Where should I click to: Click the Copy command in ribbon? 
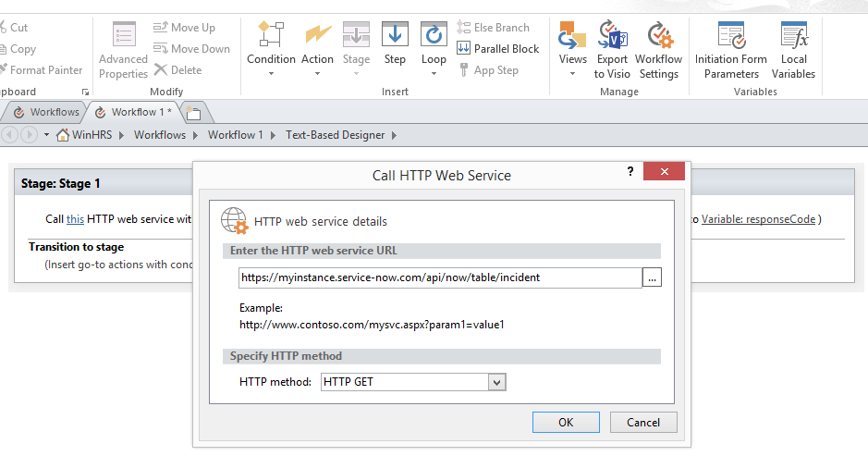[18, 49]
